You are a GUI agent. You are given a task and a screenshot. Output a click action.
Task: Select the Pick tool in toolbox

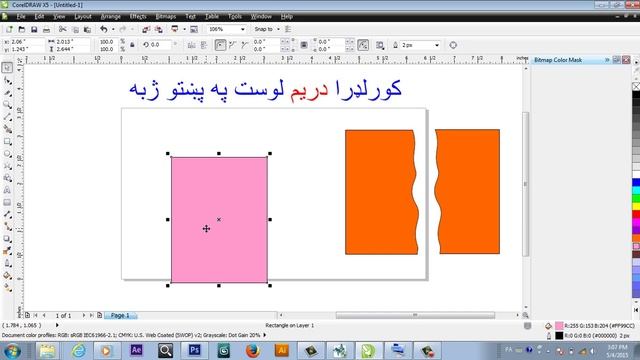(7, 68)
